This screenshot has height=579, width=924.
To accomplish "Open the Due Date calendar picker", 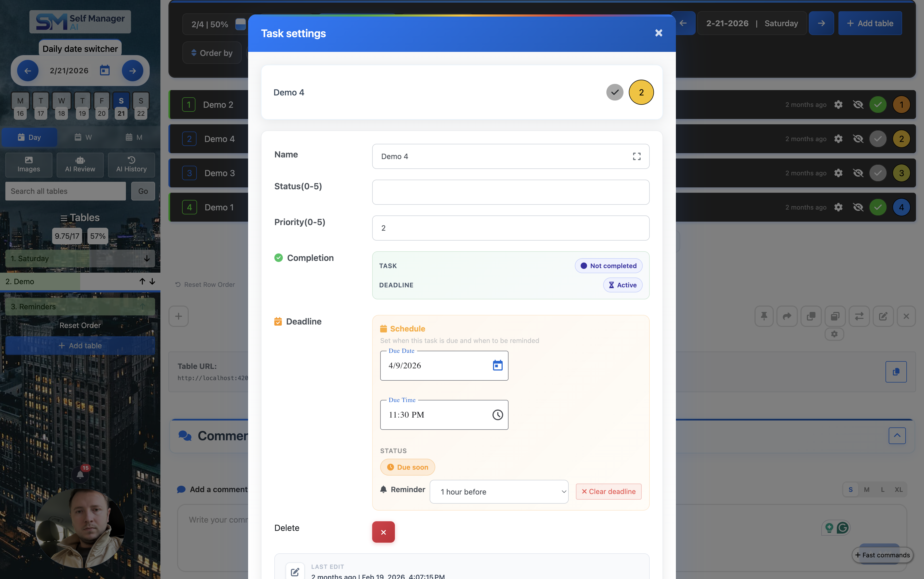I will (x=497, y=365).
